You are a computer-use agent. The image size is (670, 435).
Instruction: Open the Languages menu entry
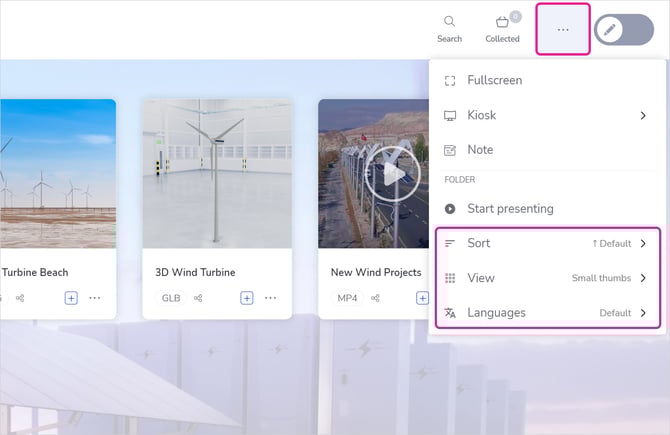coord(547,313)
